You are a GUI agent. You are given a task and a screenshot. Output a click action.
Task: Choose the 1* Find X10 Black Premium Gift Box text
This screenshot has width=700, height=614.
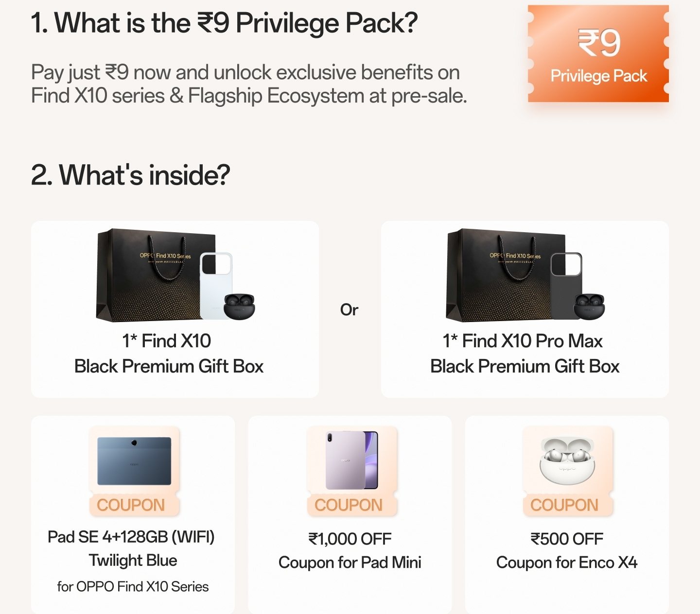169,354
